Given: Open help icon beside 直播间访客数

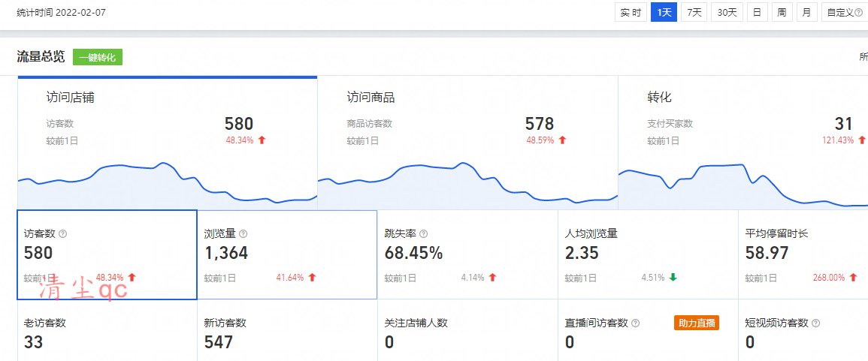Looking at the screenshot, I should 635,323.
